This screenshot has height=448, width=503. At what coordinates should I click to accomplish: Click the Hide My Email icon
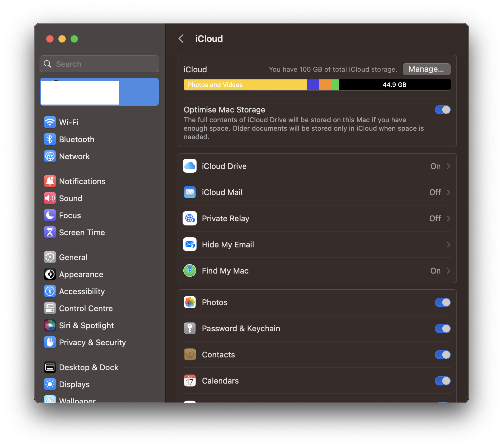click(190, 244)
